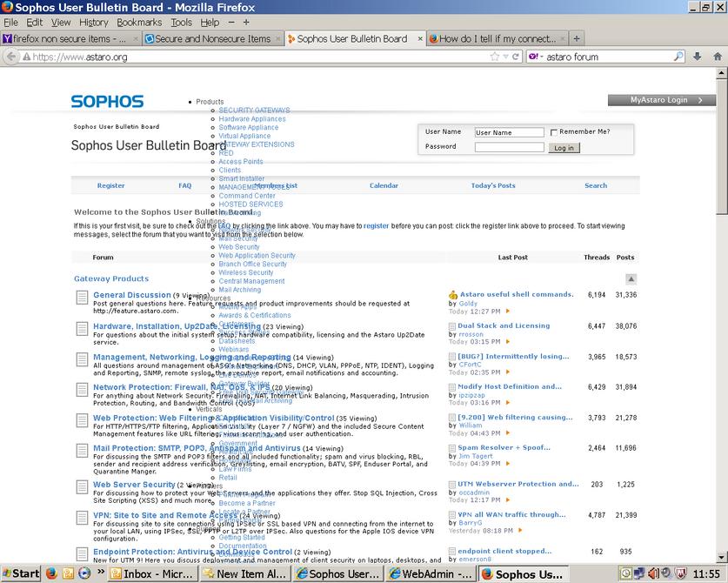
Task: Click the Web Protection forum status icon
Action: click(x=82, y=420)
